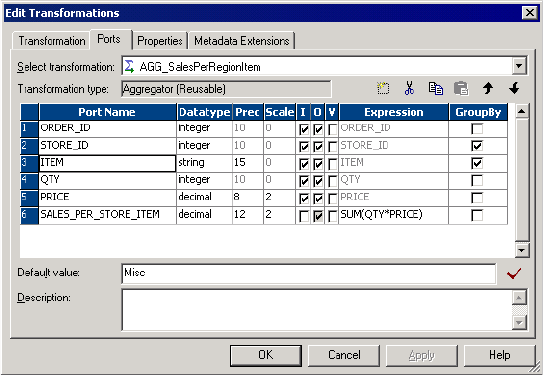The height and width of the screenshot is (375, 543).
Task: Select the STORE_ID port name cell
Action: click(107, 146)
